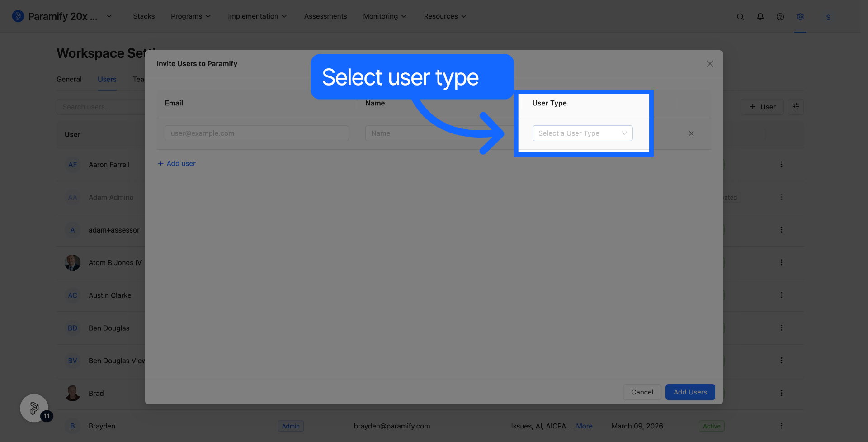The height and width of the screenshot is (442, 868).
Task: Open the settings gear icon
Action: pyautogui.click(x=800, y=17)
